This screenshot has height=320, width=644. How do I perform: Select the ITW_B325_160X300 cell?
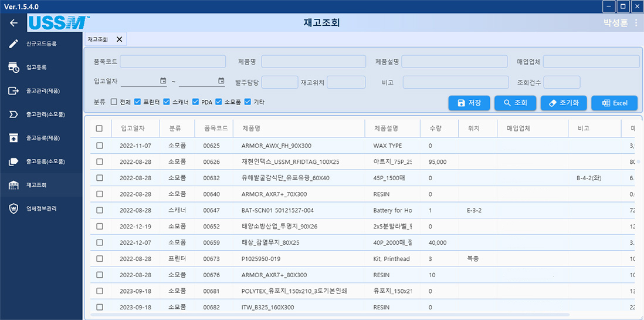pyautogui.click(x=268, y=307)
